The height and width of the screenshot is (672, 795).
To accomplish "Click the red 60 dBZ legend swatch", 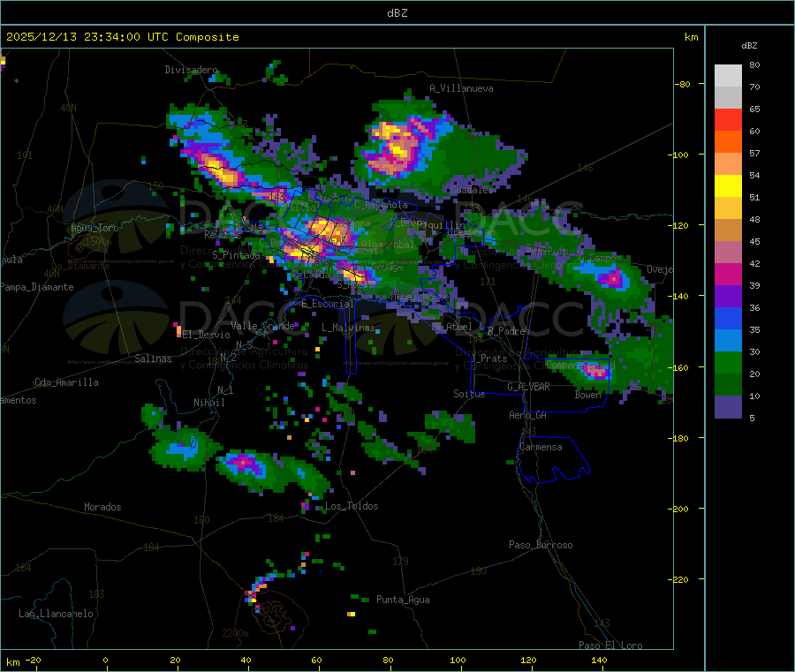I will click(728, 119).
